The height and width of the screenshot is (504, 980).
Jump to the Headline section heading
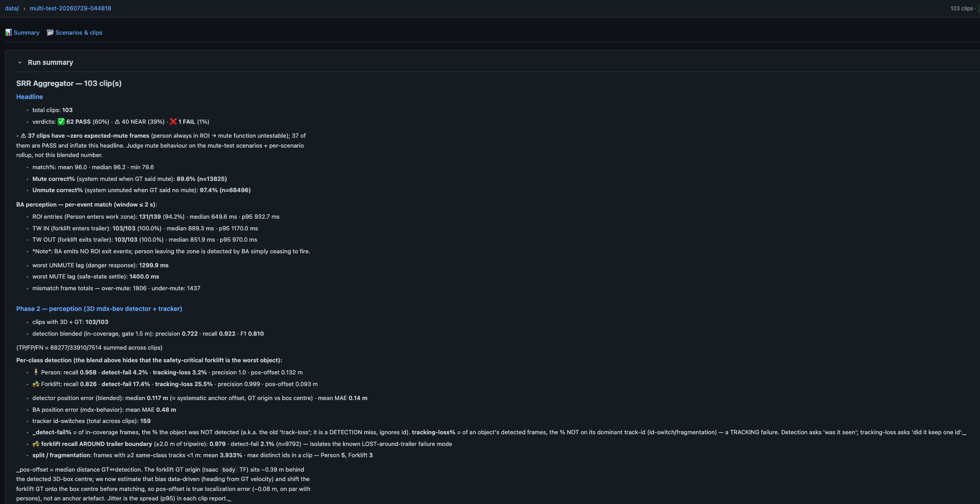click(x=30, y=97)
